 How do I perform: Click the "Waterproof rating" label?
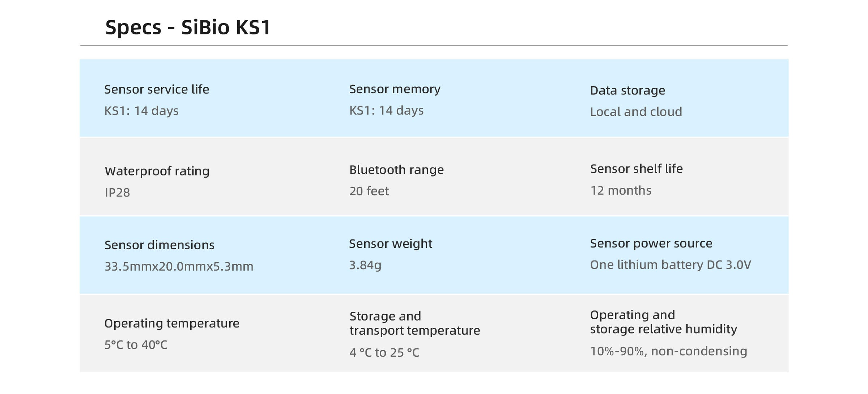(157, 171)
